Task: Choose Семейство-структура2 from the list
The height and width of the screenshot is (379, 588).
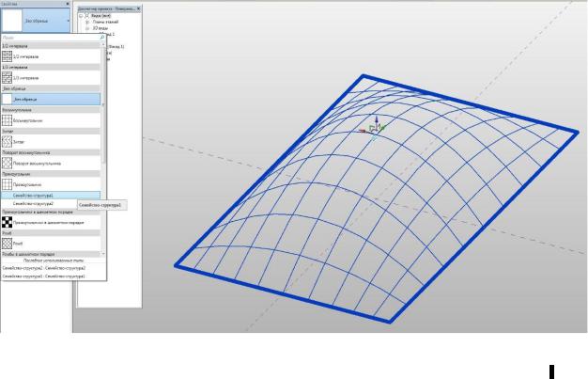Action: [51, 203]
